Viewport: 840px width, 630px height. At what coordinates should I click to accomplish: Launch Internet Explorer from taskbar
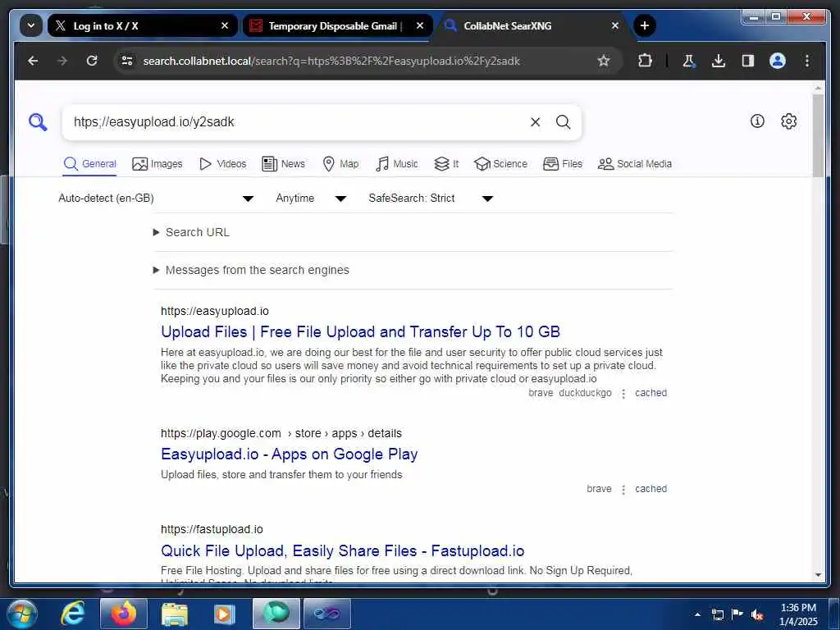coord(72,614)
